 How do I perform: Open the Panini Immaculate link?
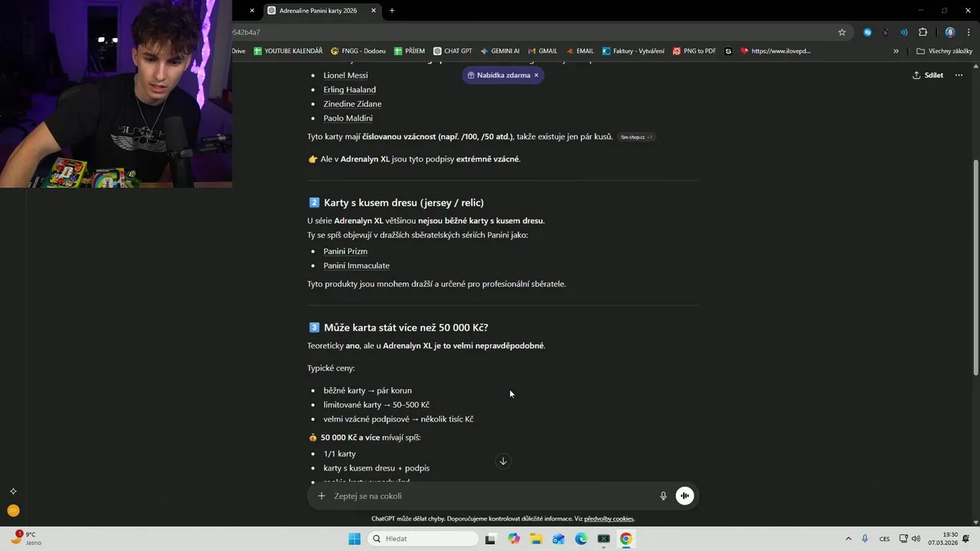coord(356,266)
